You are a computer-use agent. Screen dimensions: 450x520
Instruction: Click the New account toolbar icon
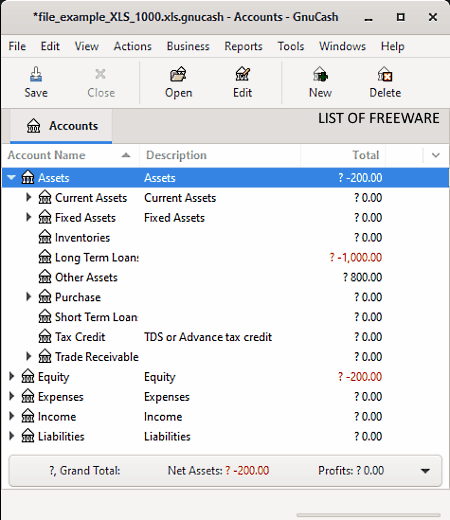click(320, 74)
